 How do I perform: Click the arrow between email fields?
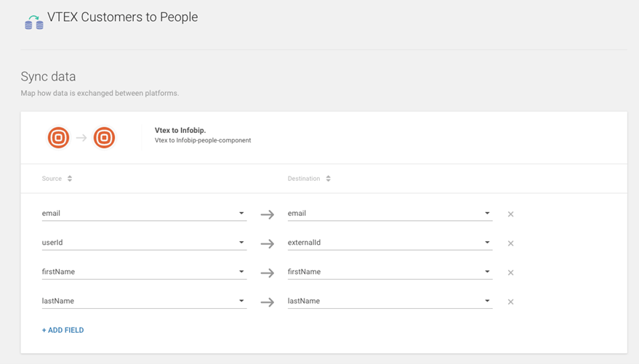point(267,214)
